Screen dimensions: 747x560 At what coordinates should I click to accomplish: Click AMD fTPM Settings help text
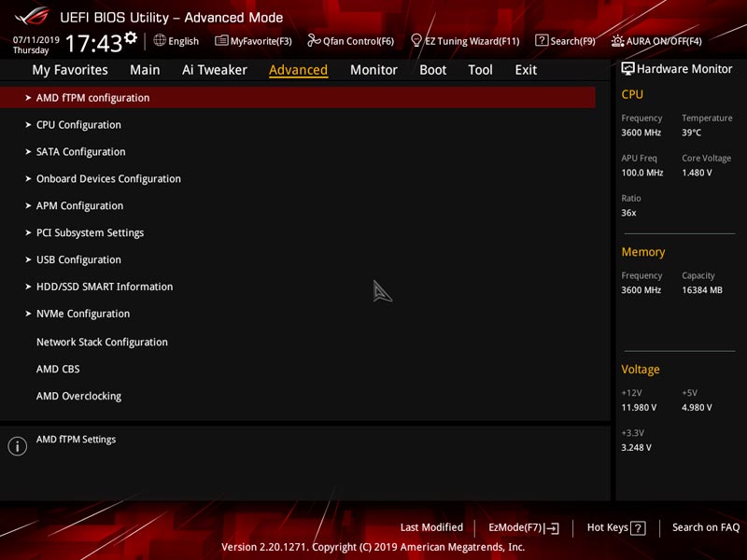coord(77,440)
